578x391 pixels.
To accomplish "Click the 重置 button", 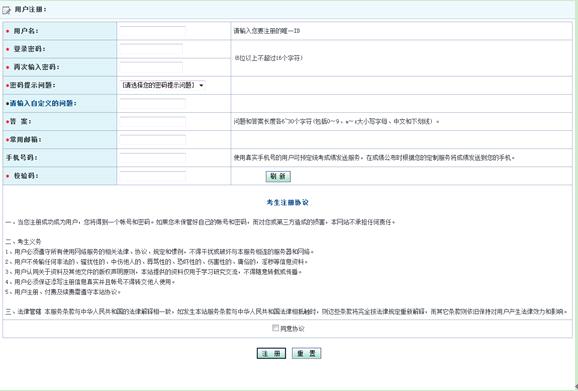I will [306, 353].
